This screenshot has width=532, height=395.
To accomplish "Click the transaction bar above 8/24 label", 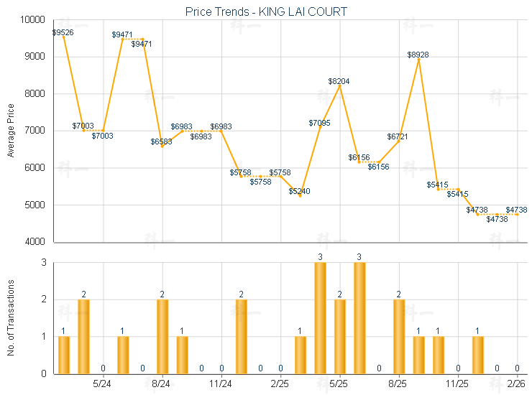I will coord(162,336).
